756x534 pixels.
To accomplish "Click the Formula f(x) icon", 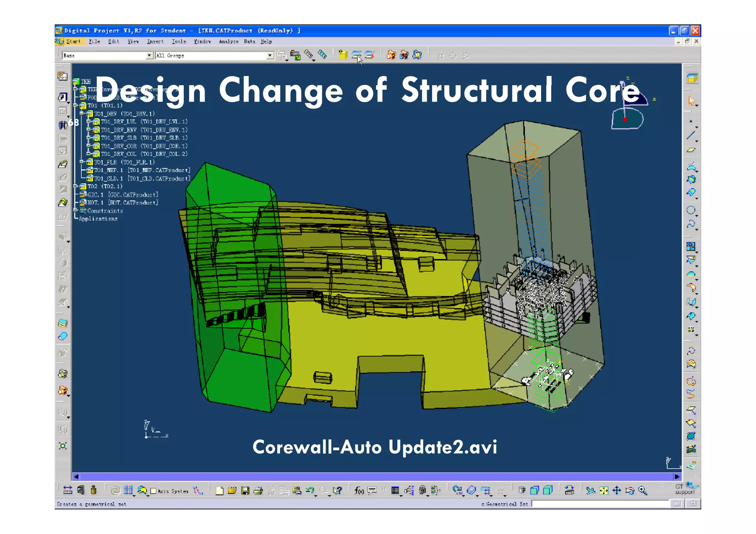I will pos(359,491).
